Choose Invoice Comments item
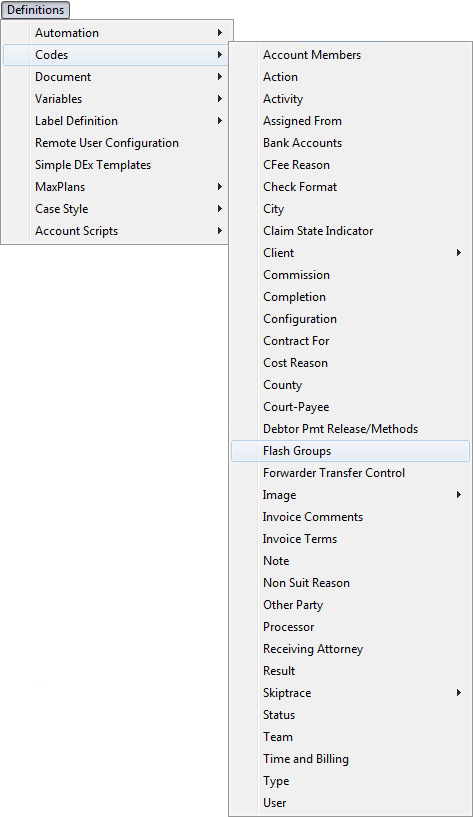Viewport: 473px width, 817px height. [350, 517]
